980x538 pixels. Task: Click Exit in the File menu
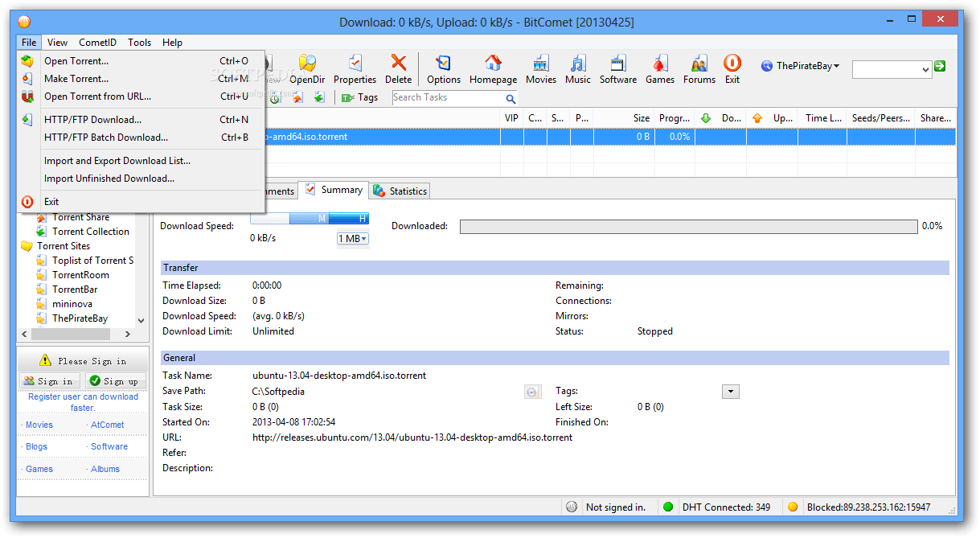coord(141,202)
